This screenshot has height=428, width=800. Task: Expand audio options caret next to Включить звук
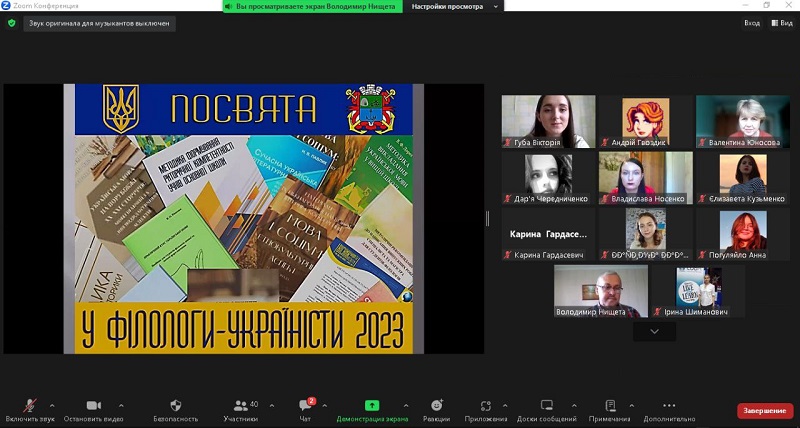pyautogui.click(x=52, y=406)
